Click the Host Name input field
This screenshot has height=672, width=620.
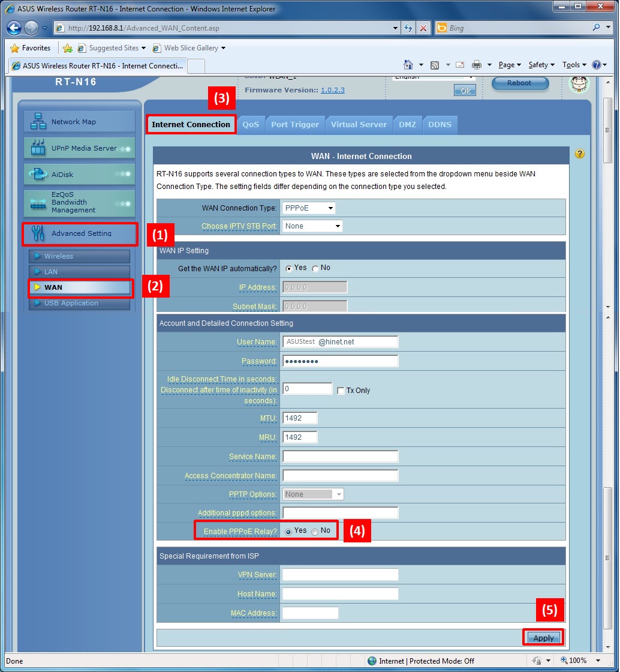pos(341,594)
